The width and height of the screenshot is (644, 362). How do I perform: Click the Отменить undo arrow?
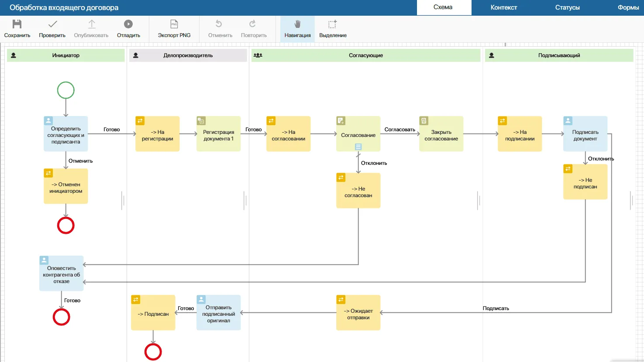point(220,24)
